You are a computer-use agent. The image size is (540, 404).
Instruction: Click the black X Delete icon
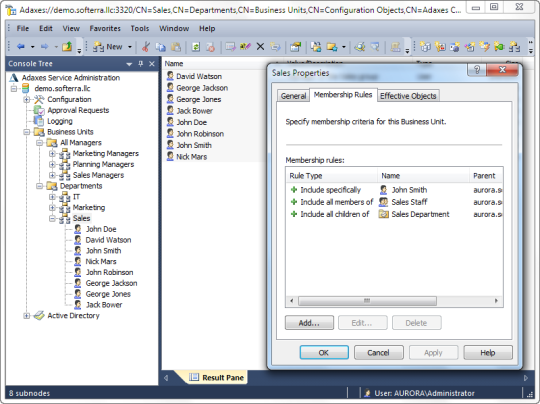(260, 46)
